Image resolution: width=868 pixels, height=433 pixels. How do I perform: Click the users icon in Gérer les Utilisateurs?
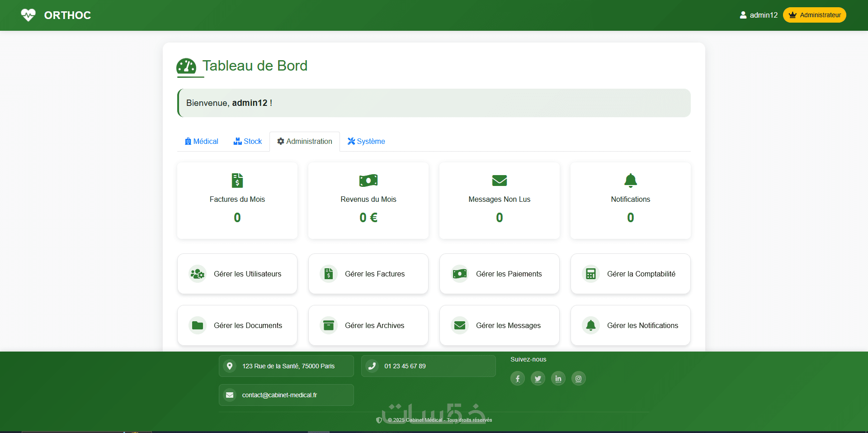click(x=198, y=274)
